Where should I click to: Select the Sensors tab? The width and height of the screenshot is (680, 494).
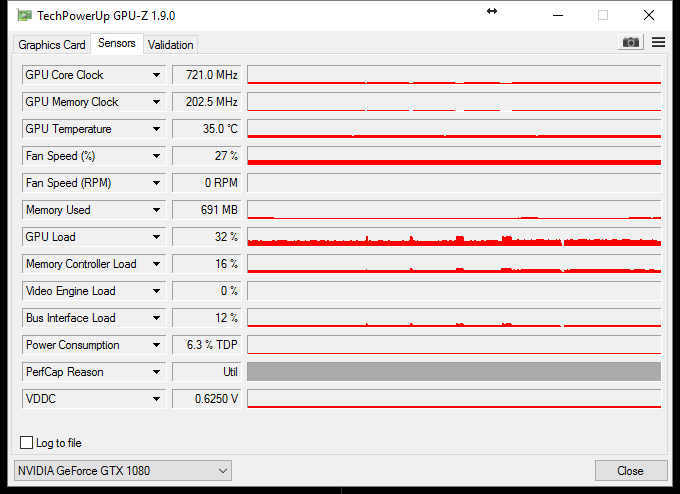(x=116, y=44)
